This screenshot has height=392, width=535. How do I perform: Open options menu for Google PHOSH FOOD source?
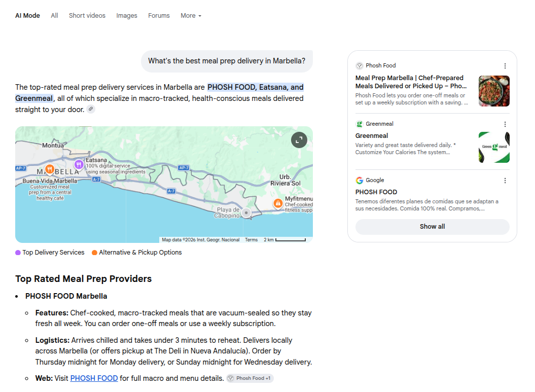[x=505, y=181]
